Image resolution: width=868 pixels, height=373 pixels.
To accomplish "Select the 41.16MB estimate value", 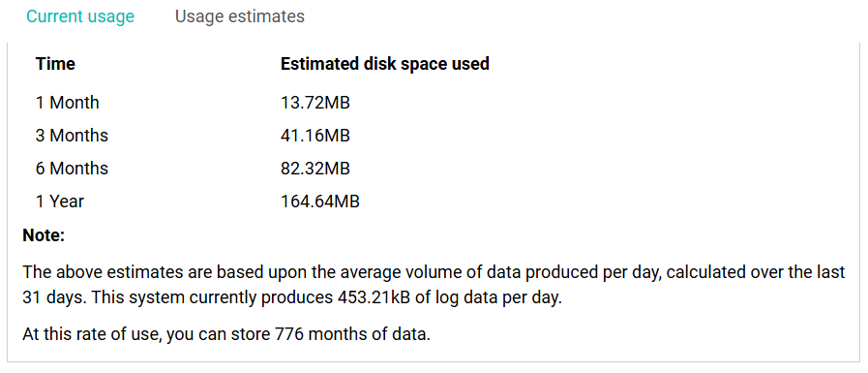I will [315, 136].
